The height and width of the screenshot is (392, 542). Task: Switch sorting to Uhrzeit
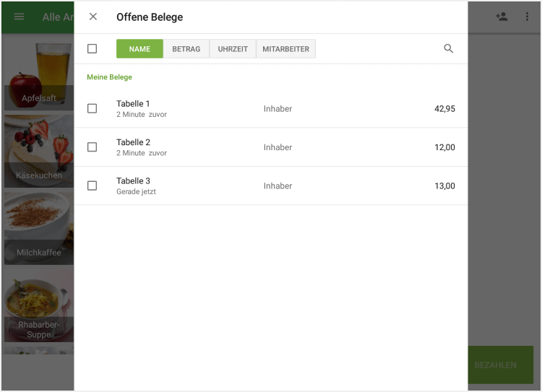coord(233,49)
